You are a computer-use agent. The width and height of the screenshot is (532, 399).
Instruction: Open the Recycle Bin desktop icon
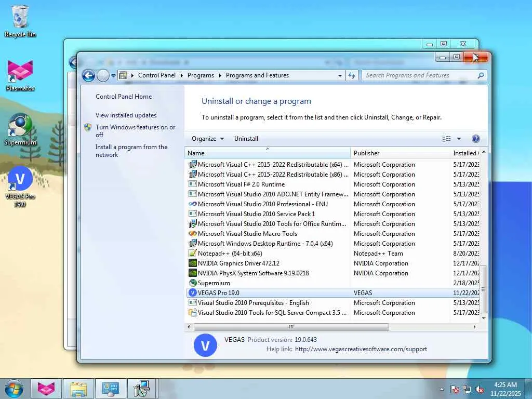[20, 21]
